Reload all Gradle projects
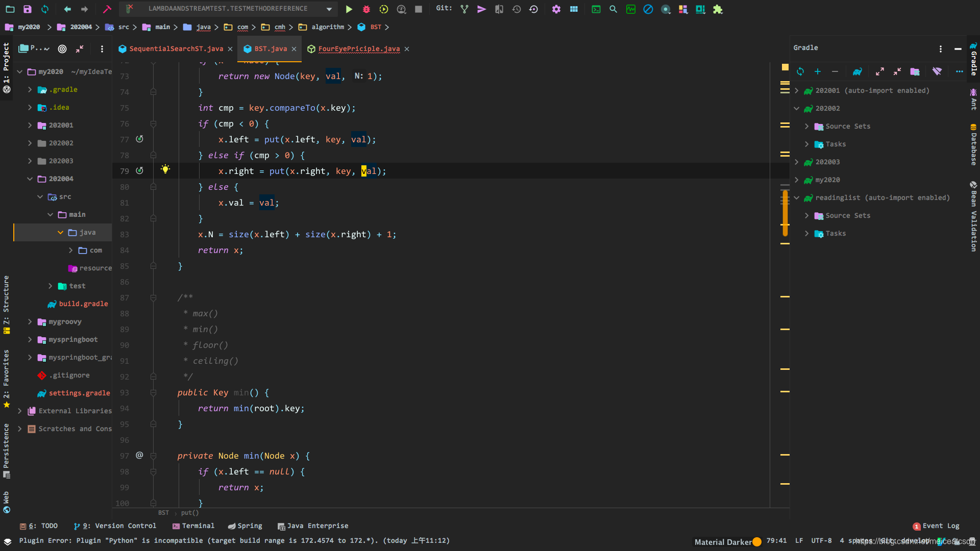 [800, 71]
